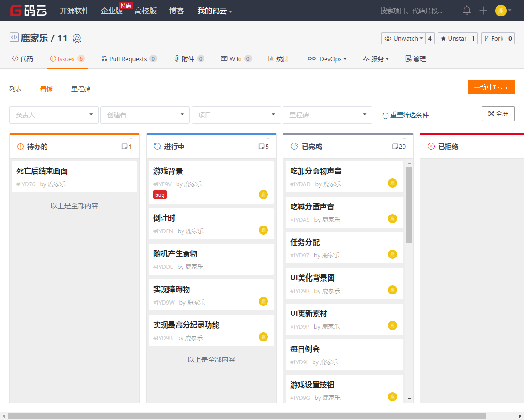Open the Unwatch dropdown
Image resolution: width=524 pixels, height=420 pixels.
click(x=403, y=38)
